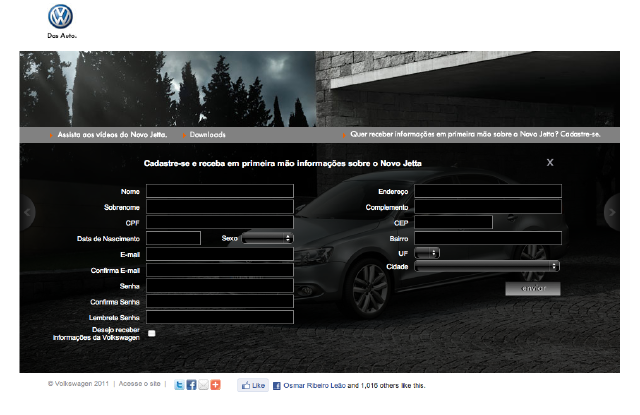Click the Cadastre-se information link

point(475,134)
